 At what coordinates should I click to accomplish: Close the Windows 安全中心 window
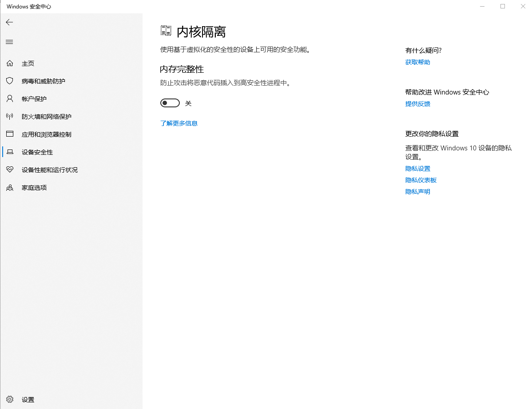pos(523,7)
